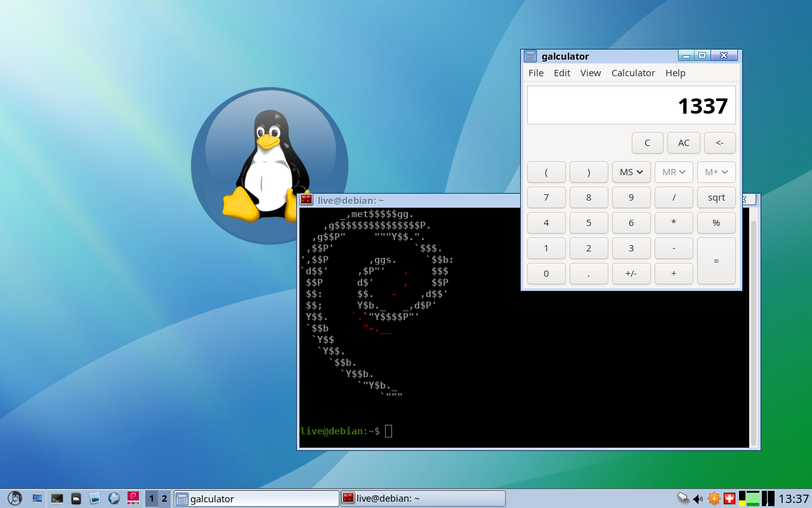
Task: Expand the MS memory store dropdown
Action: click(631, 172)
